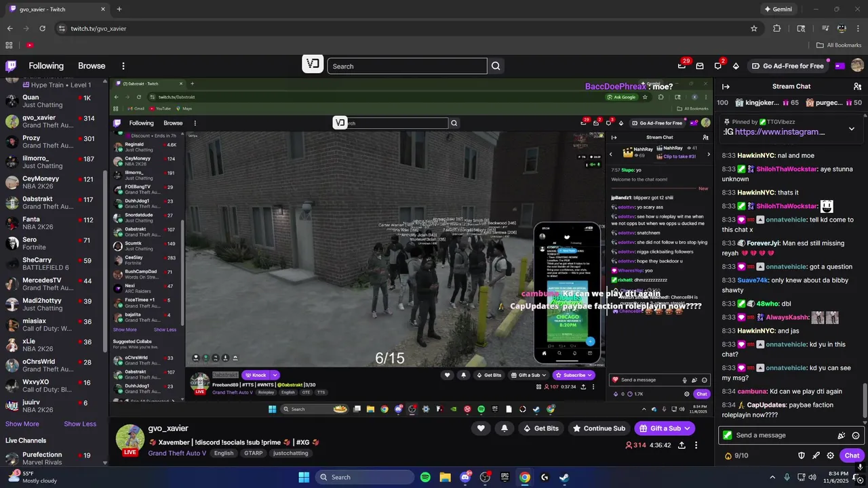
Task: Click the GTARP stream tag
Action: [x=253, y=453]
